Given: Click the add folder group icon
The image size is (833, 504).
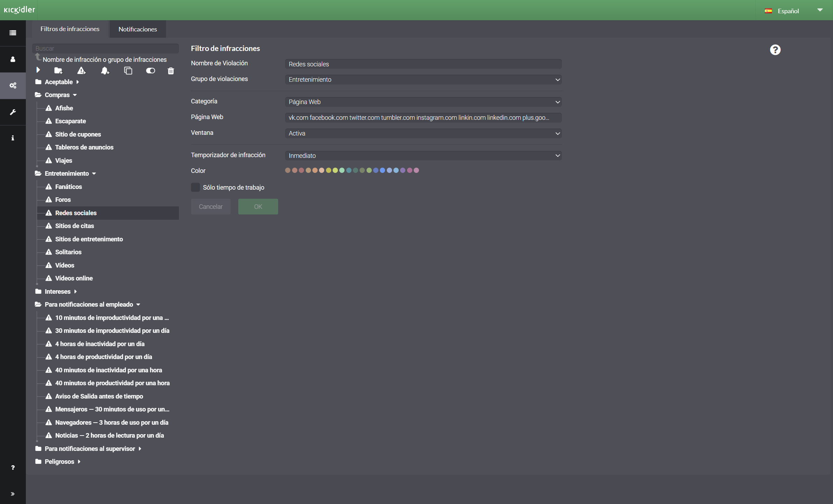Looking at the screenshot, I should tap(58, 71).
